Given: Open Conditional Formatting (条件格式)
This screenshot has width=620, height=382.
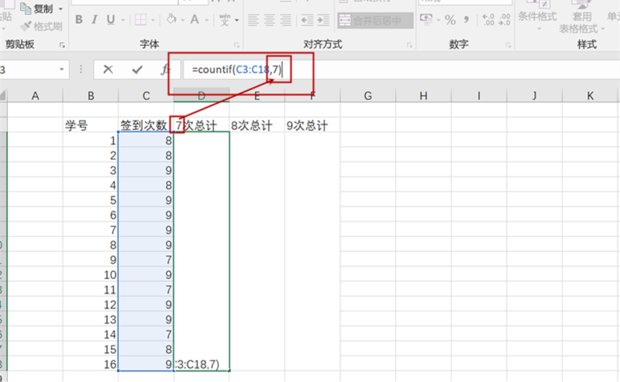Looking at the screenshot, I should [537, 16].
